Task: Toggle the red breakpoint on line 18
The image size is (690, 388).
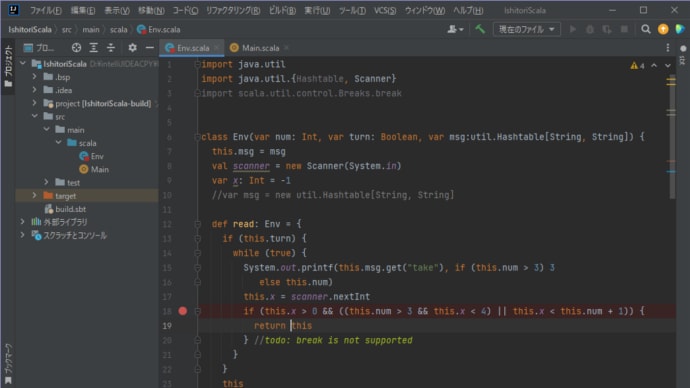Action: 183,311
